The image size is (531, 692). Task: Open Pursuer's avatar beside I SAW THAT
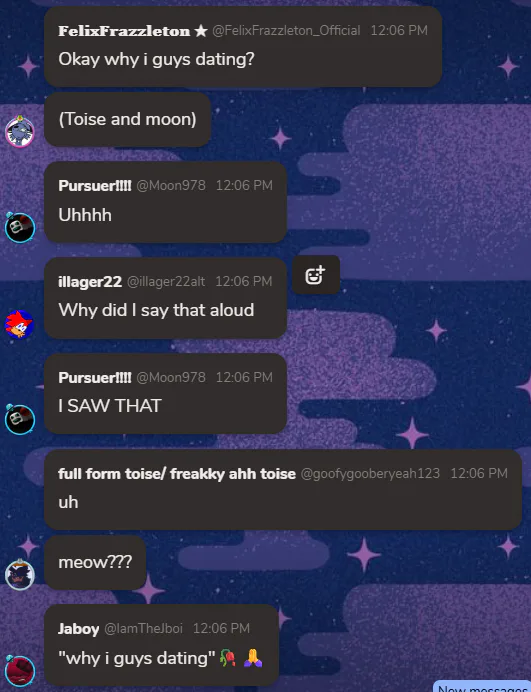(x=19, y=419)
